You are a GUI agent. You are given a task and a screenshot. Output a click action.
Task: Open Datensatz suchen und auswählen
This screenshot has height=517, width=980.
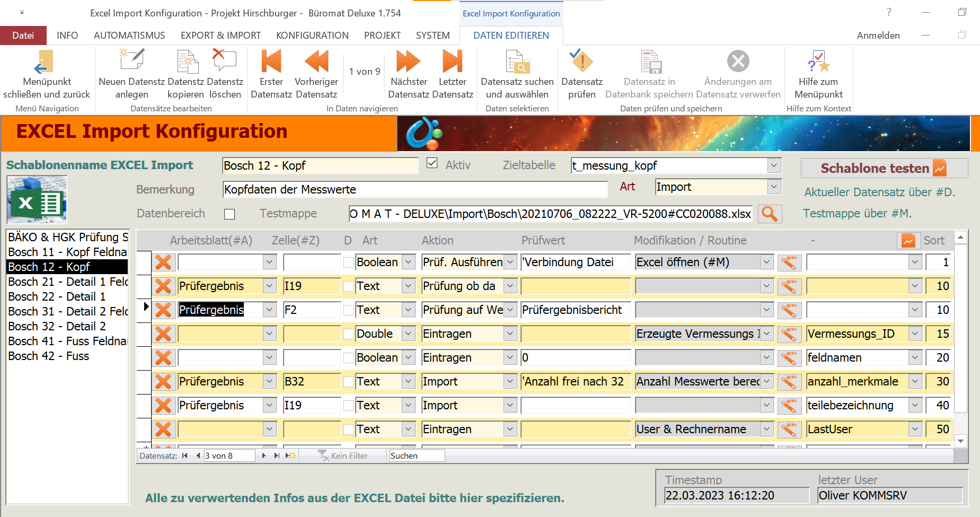(517, 62)
